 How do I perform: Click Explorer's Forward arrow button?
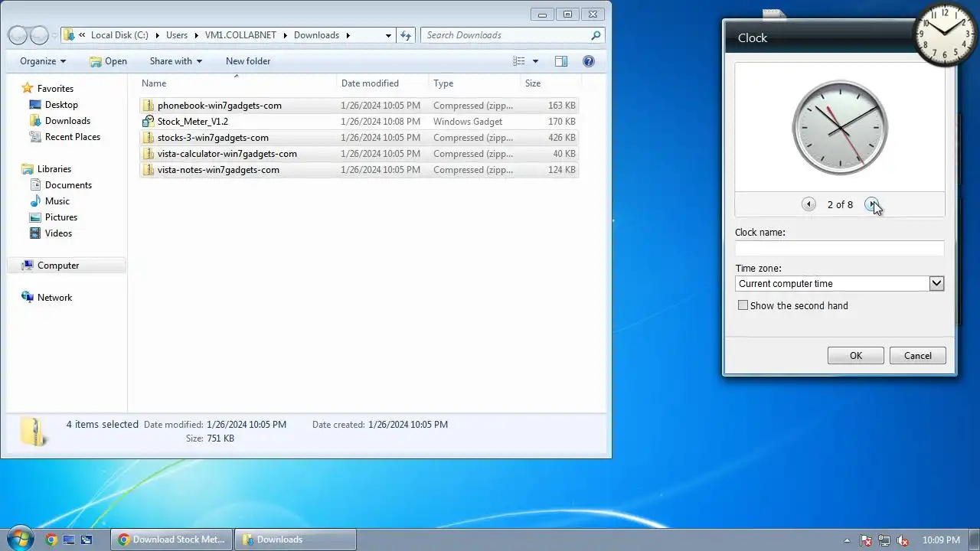[x=39, y=35]
